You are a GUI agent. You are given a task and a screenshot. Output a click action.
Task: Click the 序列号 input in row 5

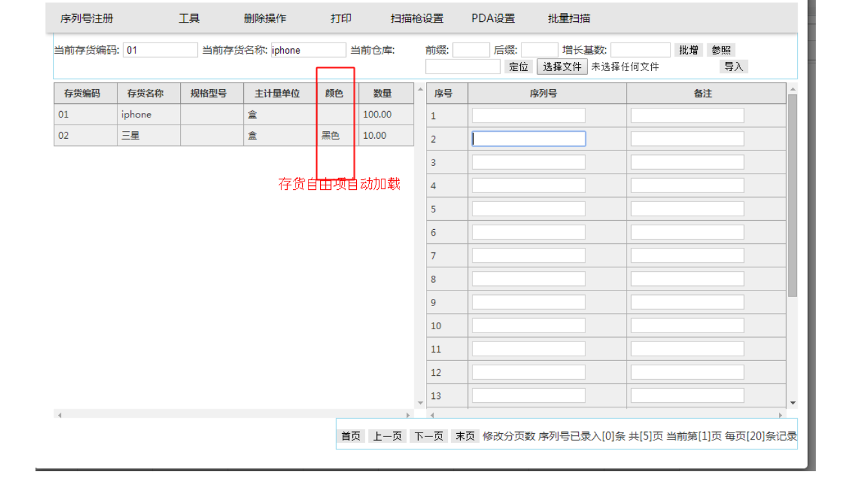[x=529, y=209]
